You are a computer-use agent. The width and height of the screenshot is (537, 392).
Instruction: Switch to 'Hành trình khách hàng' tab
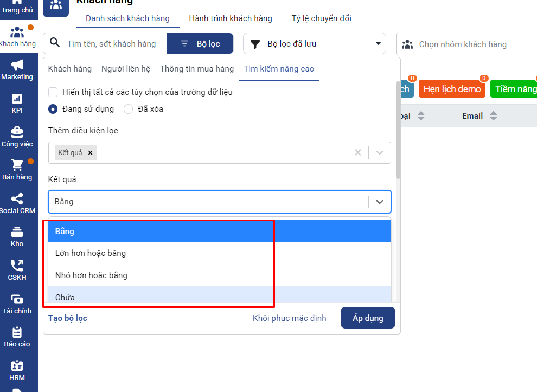(x=231, y=18)
